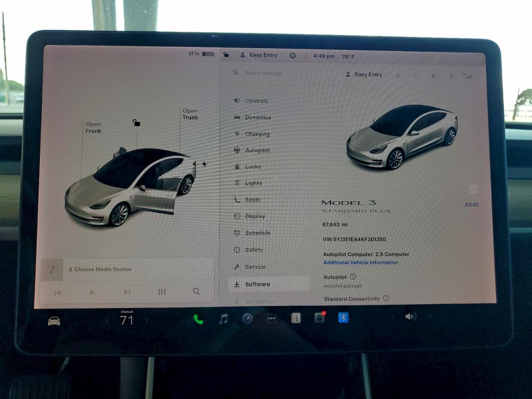Raise cabin temperature with right arrow
Screen dimensions: 532x399
[x=146, y=320]
